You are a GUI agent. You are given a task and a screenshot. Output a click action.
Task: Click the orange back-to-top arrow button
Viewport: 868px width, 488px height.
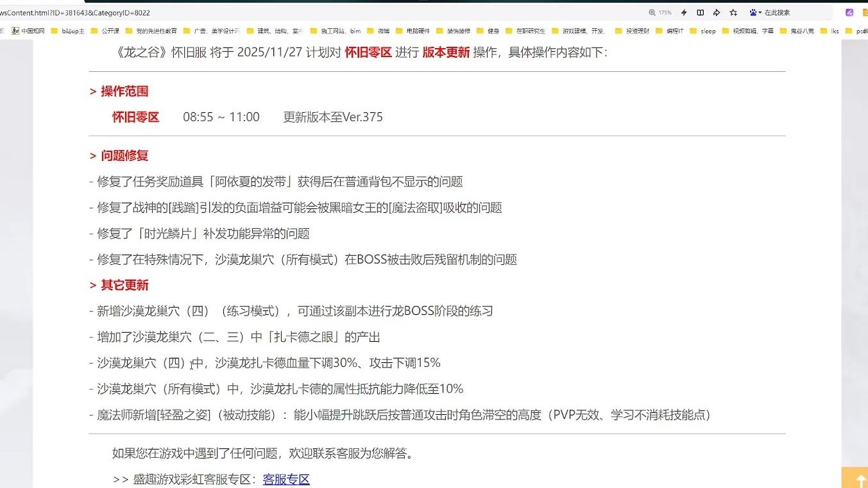(x=855, y=478)
